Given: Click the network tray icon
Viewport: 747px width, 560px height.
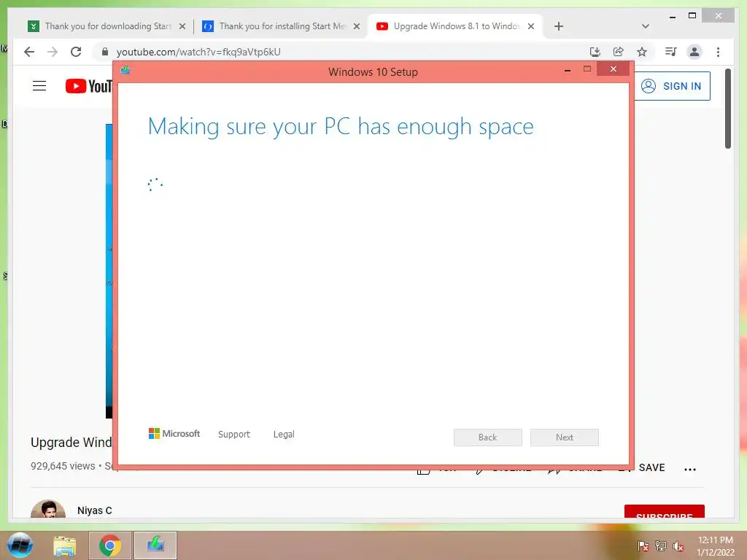Looking at the screenshot, I should 661,545.
